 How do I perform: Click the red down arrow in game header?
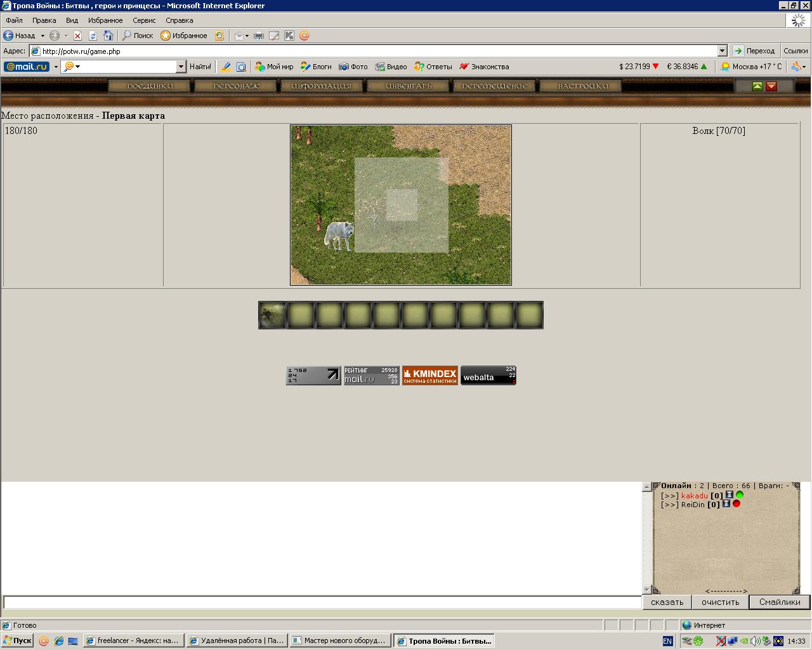tap(771, 86)
